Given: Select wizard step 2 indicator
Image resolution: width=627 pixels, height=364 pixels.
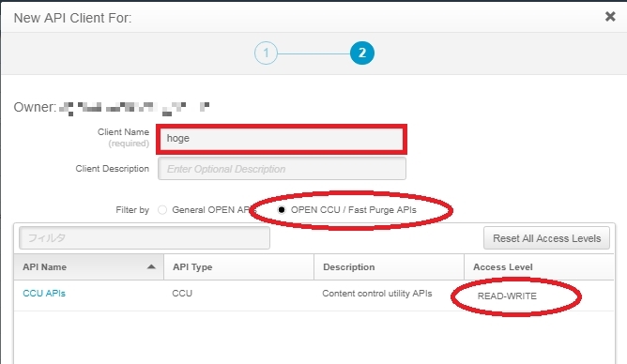Looking at the screenshot, I should (x=362, y=53).
